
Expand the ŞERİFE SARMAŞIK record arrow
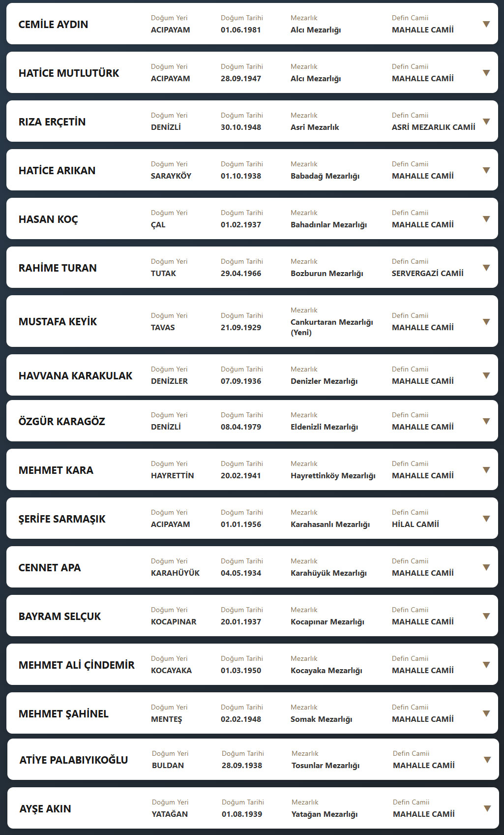point(486,519)
